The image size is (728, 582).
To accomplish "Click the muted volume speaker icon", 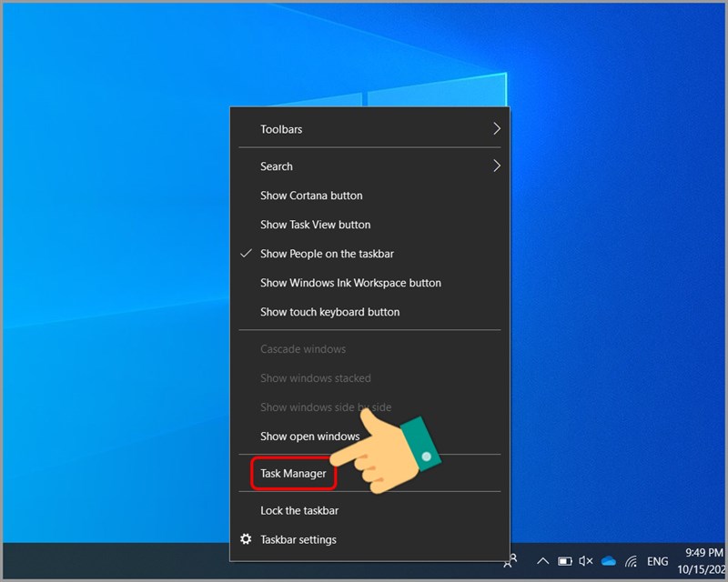I will coord(586,561).
